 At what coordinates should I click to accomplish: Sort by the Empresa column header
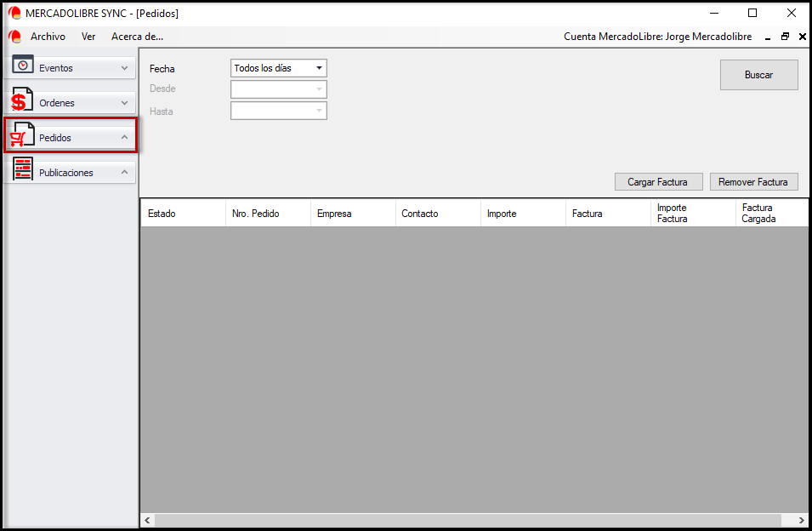353,213
